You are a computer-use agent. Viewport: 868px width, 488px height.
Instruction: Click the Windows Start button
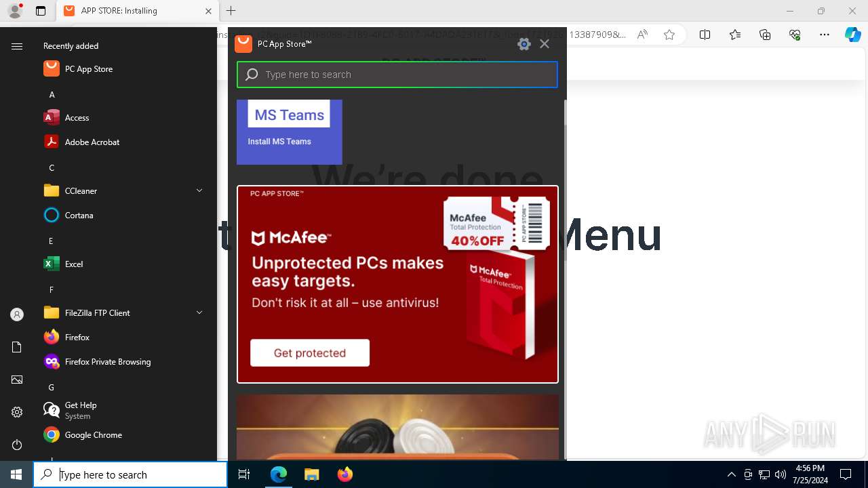click(16, 474)
